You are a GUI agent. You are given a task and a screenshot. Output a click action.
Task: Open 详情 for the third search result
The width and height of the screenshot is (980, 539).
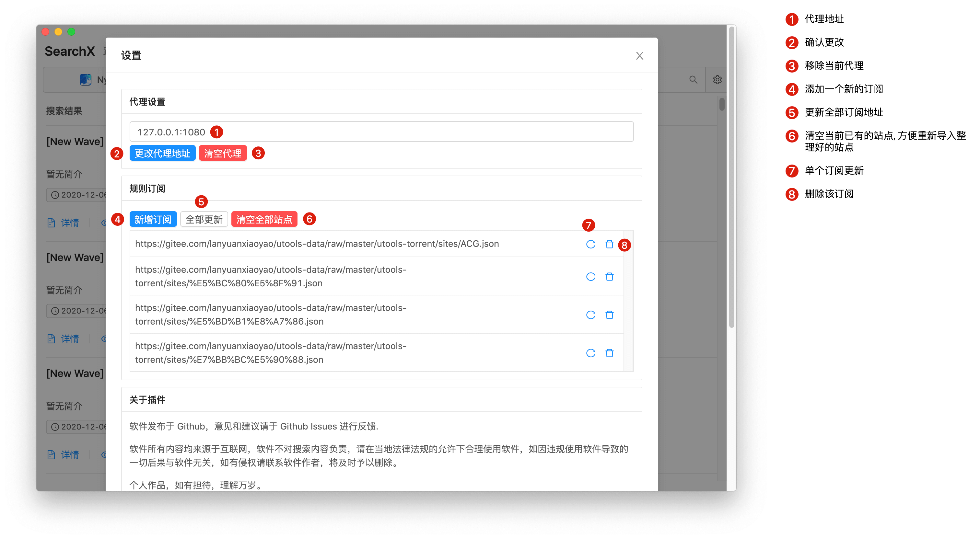tap(63, 455)
